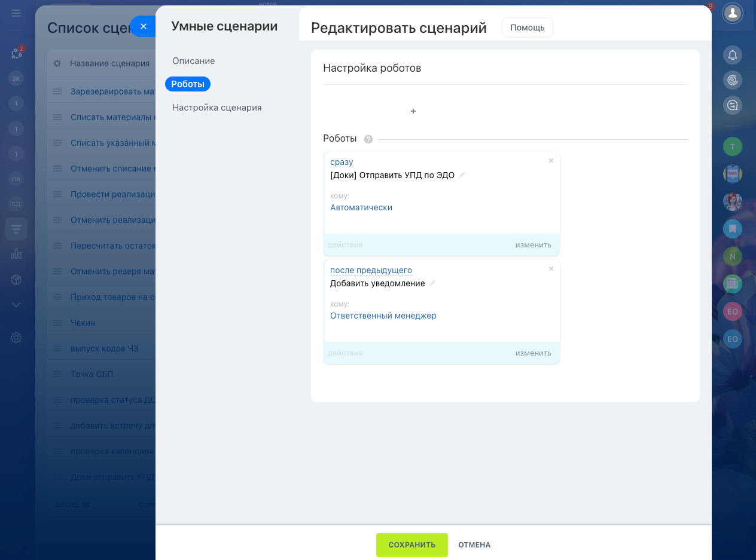The image size is (756, 560).
Task: Open user profile avatar at top right
Action: tap(732, 13)
